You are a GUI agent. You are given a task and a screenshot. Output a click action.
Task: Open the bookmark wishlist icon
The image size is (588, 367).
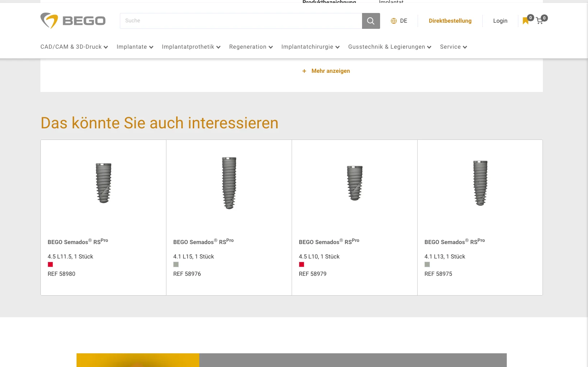click(526, 21)
